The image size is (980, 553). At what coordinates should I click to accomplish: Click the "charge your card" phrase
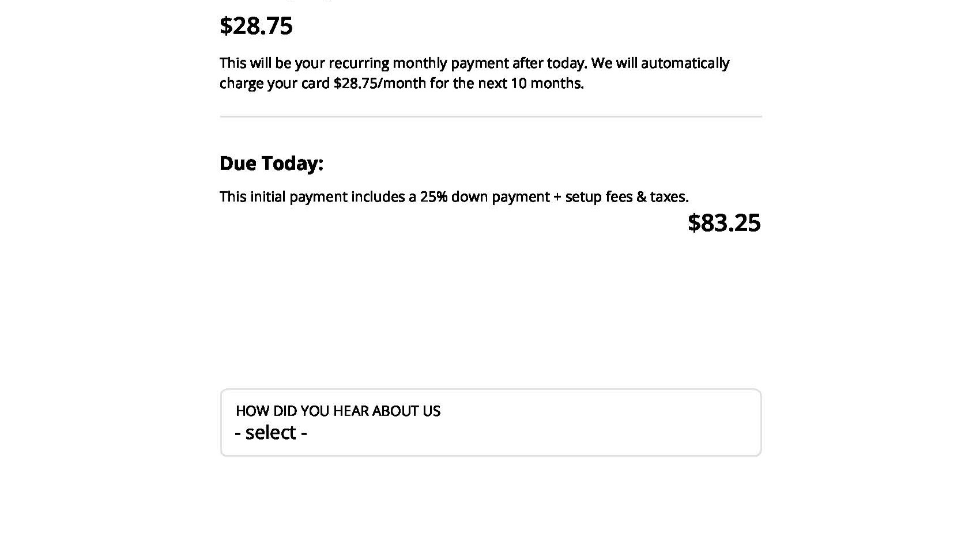[x=274, y=83]
